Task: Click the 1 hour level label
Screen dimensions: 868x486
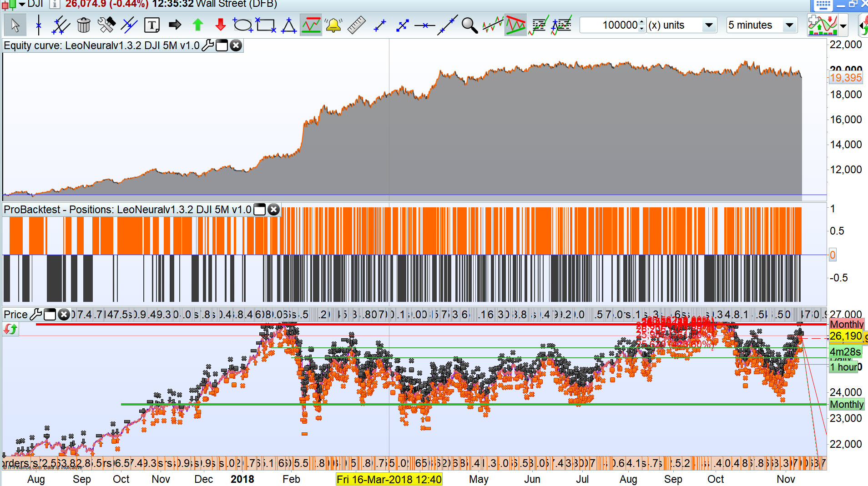Action: (x=844, y=367)
